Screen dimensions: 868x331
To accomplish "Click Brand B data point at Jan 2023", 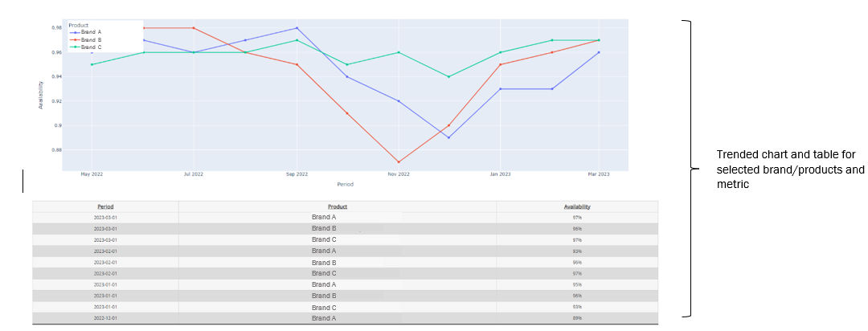I will click(500, 64).
